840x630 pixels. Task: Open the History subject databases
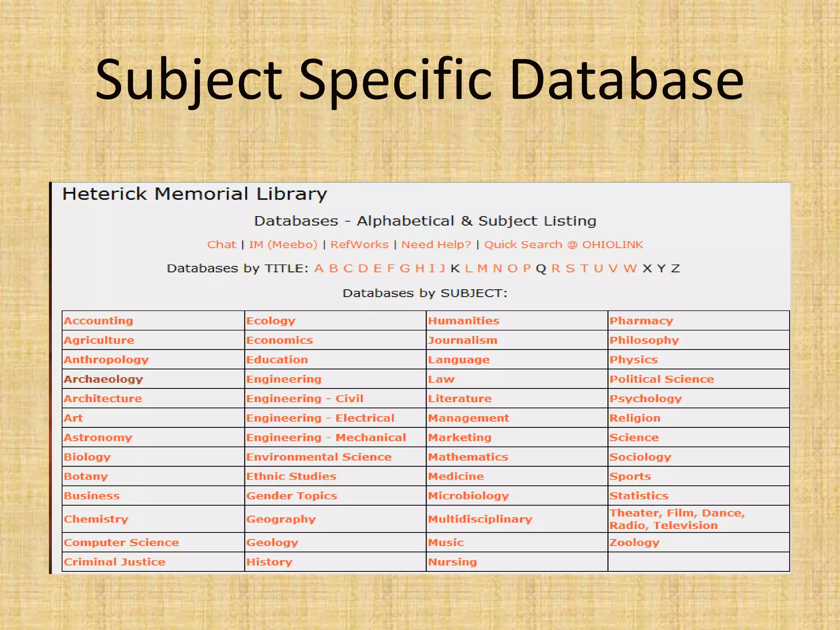point(269,562)
